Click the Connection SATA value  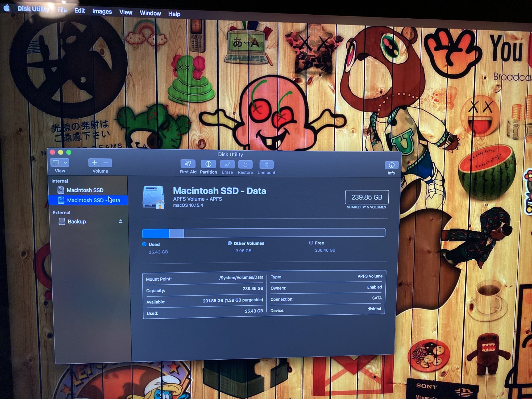[x=377, y=298]
